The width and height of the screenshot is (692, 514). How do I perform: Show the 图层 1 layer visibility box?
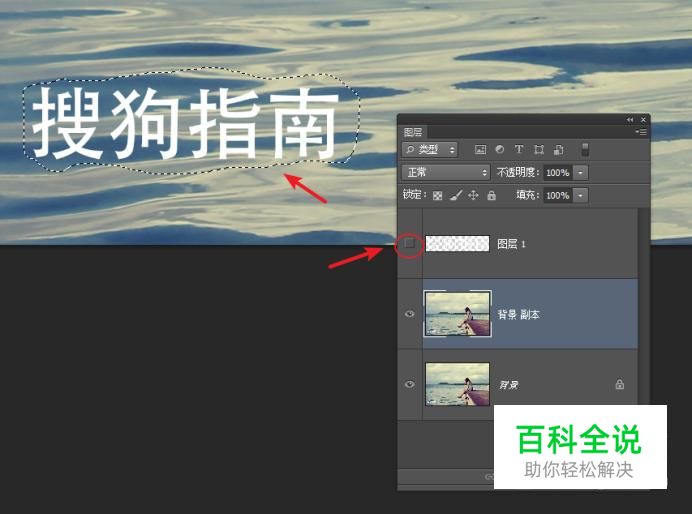(410, 243)
